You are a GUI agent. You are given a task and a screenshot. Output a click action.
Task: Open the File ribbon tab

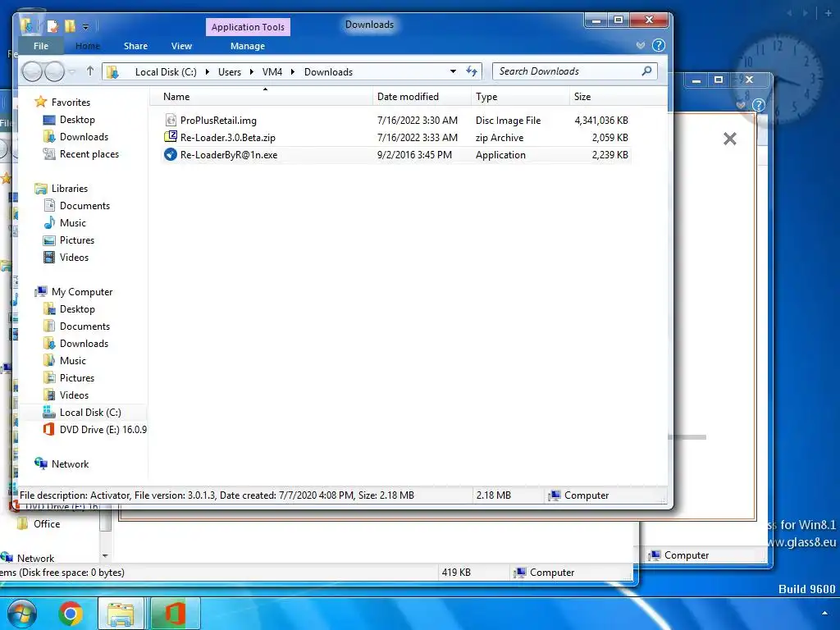41,46
